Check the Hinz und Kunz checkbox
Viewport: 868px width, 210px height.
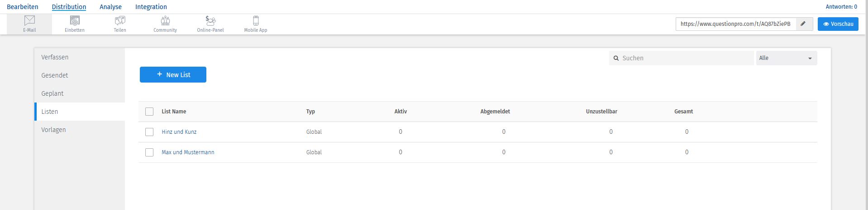tap(149, 132)
